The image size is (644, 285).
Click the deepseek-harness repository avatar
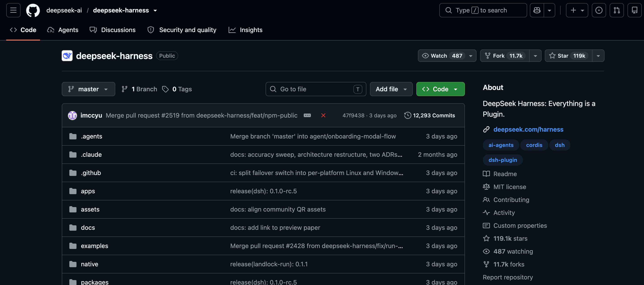67,56
